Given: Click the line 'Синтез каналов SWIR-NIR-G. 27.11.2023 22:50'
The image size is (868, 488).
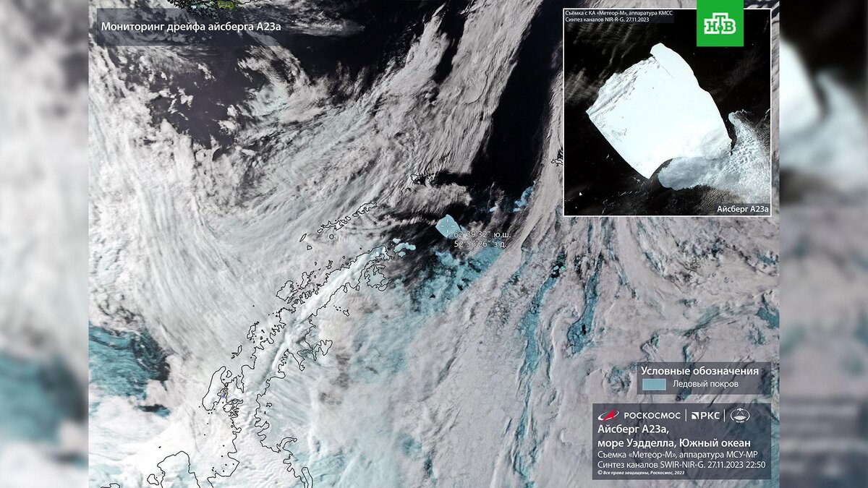Looking at the screenshot, I should click(681, 465).
